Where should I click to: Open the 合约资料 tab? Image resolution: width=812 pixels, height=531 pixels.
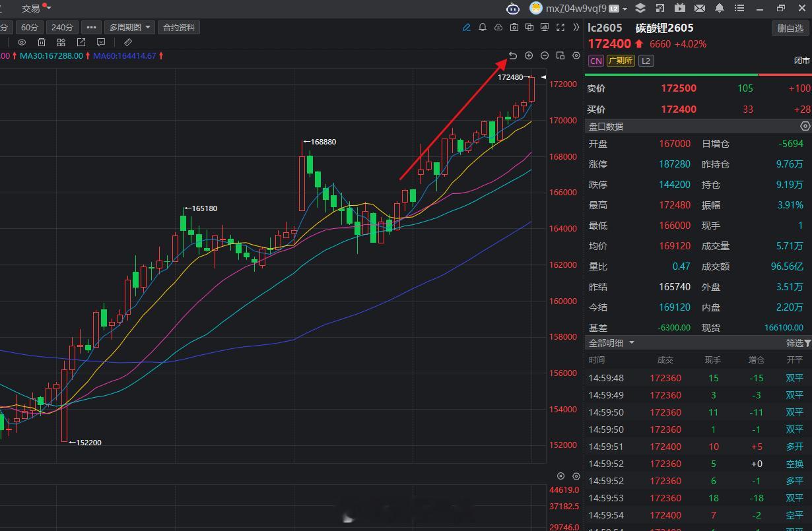tap(179, 27)
